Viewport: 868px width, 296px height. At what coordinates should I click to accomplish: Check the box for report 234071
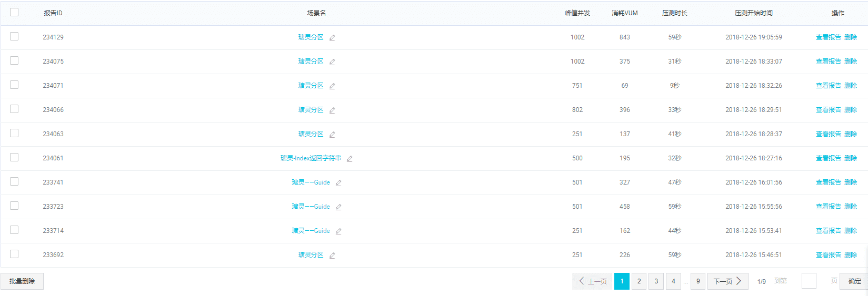14,85
